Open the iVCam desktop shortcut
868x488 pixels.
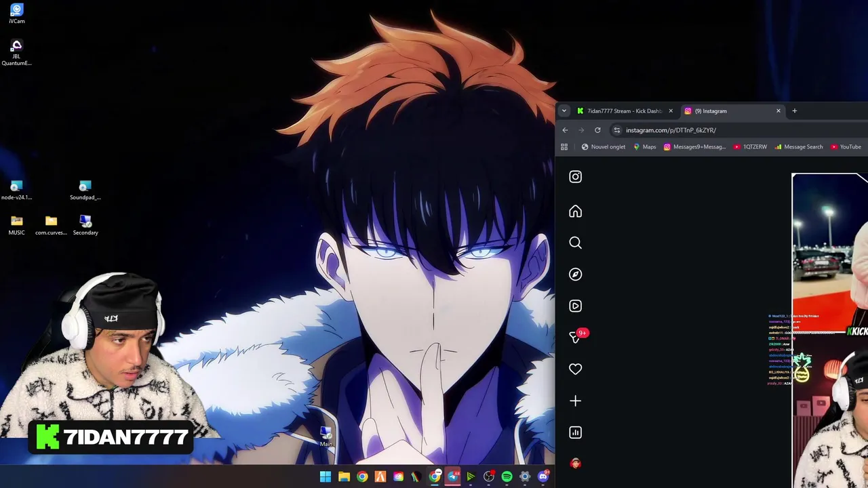[x=17, y=14]
